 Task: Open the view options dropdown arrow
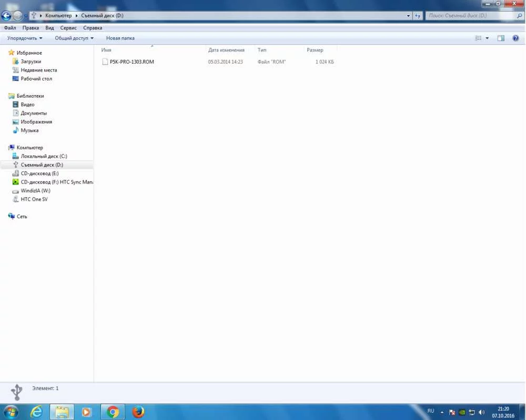click(487, 38)
